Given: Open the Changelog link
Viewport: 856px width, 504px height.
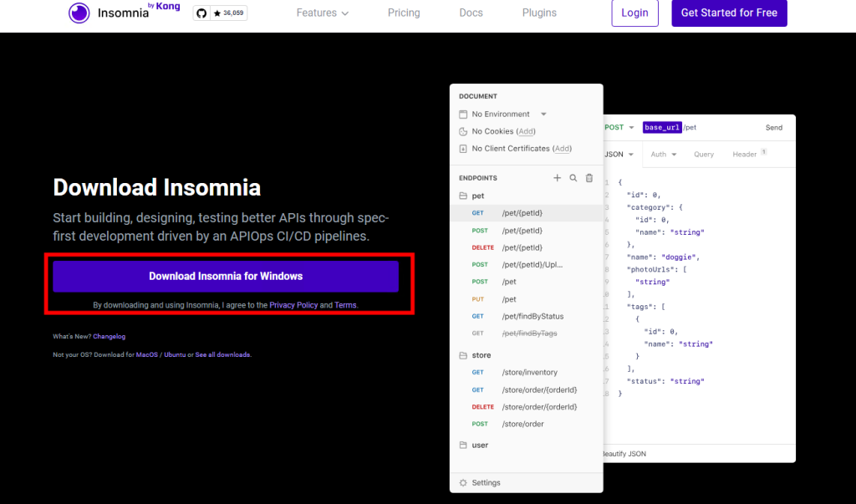Looking at the screenshot, I should 110,336.
